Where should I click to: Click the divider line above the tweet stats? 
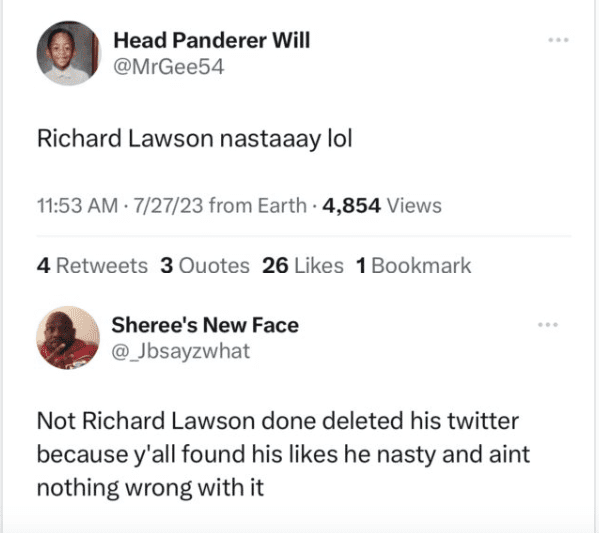pos(304,237)
